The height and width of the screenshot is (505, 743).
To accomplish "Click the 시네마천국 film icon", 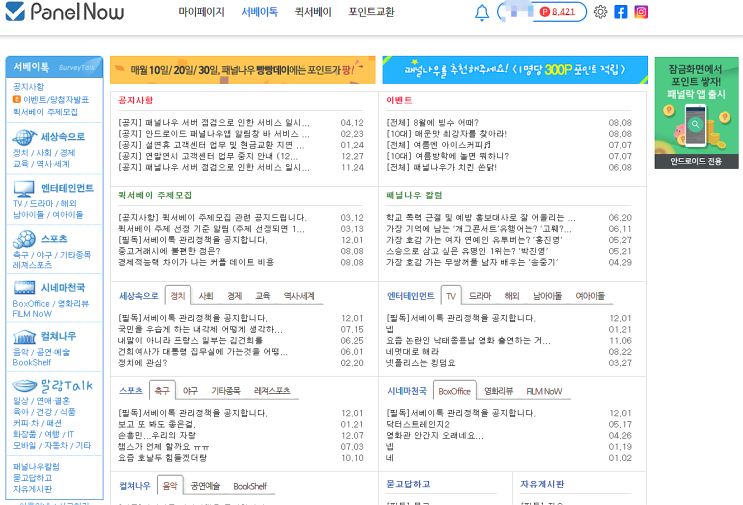I will [24, 288].
